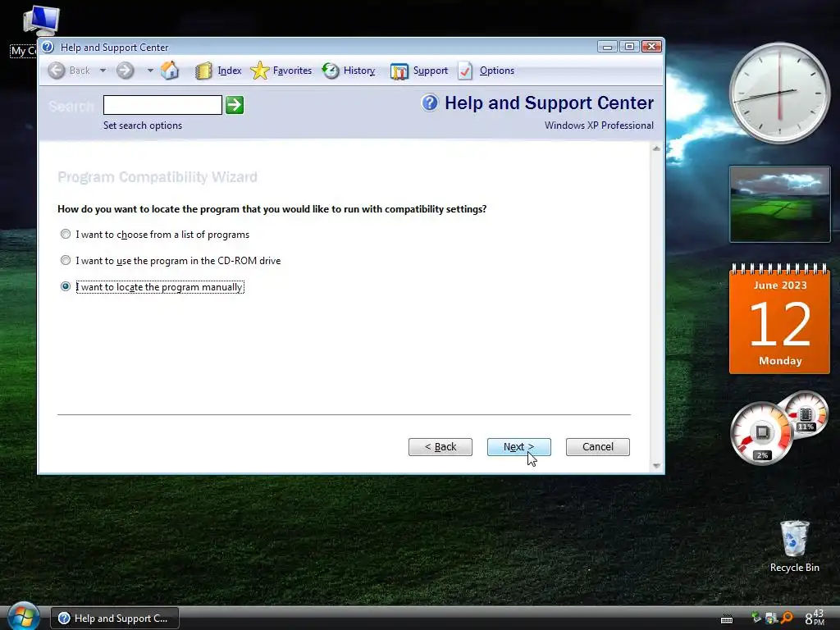Image resolution: width=840 pixels, height=630 pixels.
Task: Click the Help and Support taskbar button
Action: tap(115, 619)
